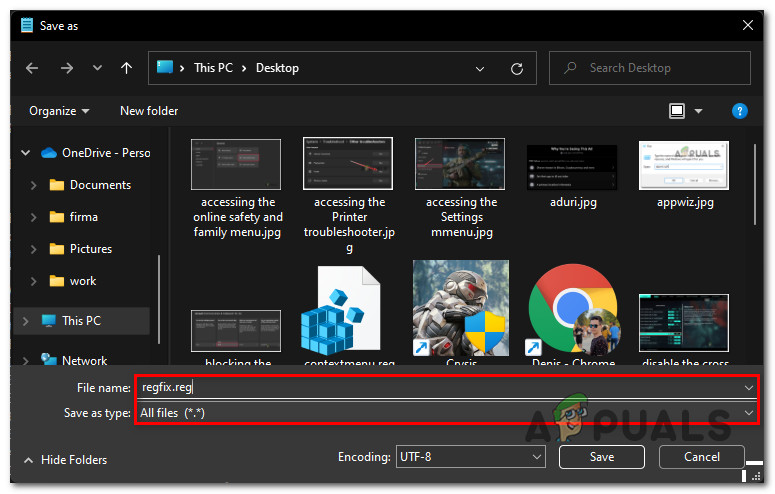Click the Forward navigation arrow
Screen dimensions: 775x494
pos(64,68)
